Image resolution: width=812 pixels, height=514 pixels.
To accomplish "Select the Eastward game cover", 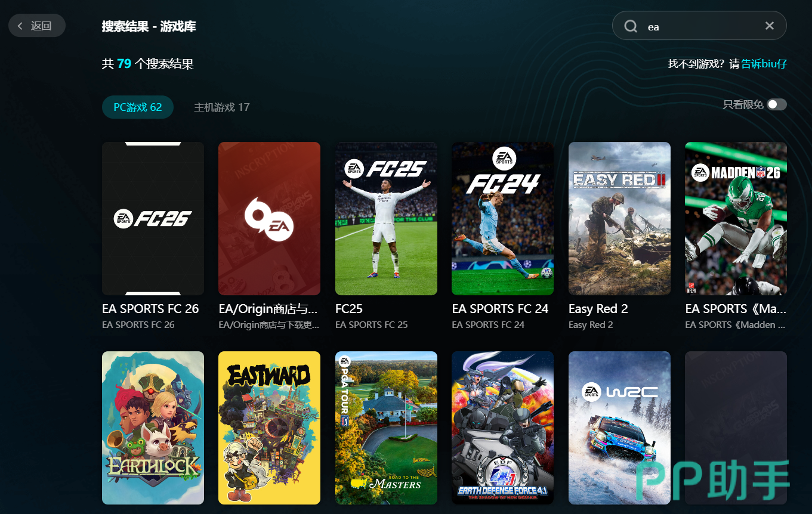I will pos(269,428).
